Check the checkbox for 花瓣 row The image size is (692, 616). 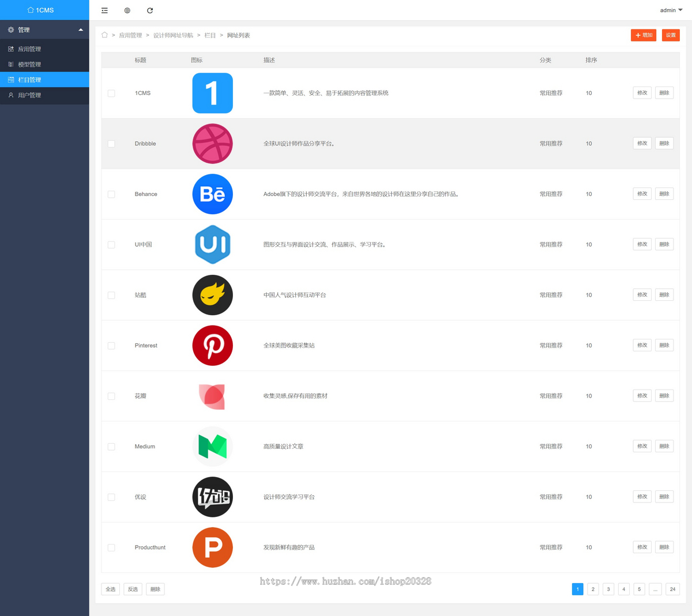click(111, 396)
